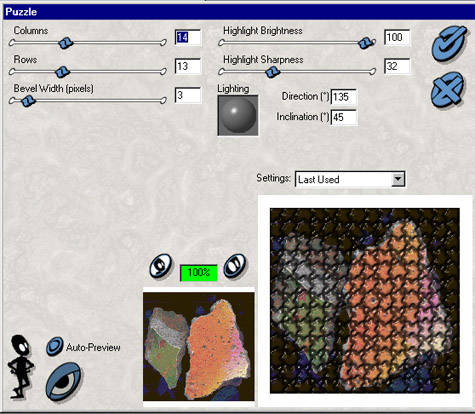Viewport: 475px width, 414px height.
Task: Click the Lighting sphere direction control
Action: (x=238, y=115)
